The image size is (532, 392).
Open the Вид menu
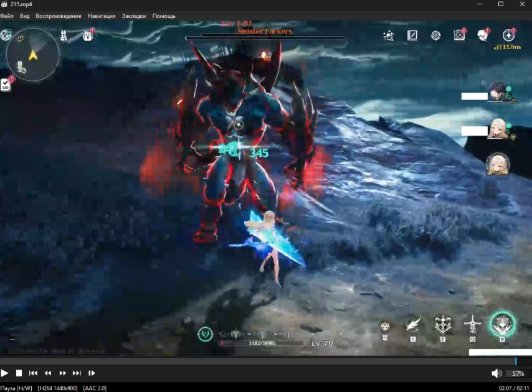pos(24,16)
